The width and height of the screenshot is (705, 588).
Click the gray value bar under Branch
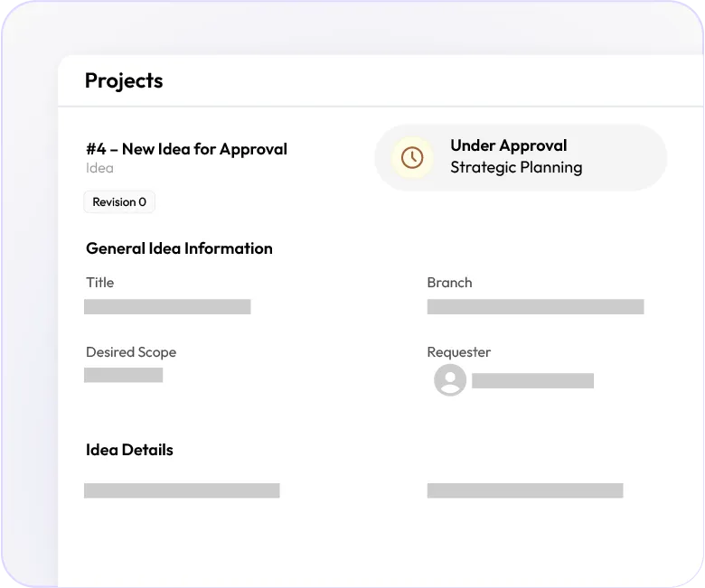(x=535, y=307)
